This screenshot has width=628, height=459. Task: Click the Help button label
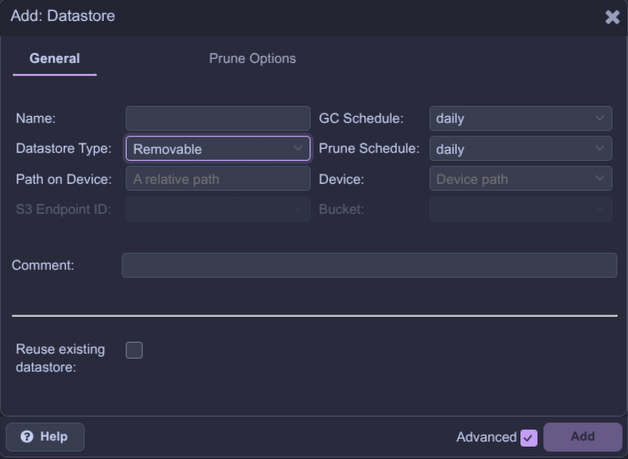pos(54,437)
